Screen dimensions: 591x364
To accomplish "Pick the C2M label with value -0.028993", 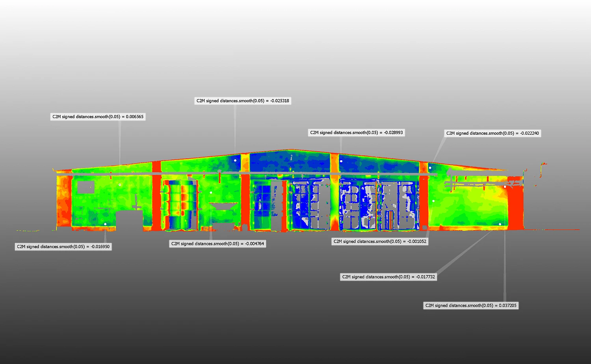I will [x=357, y=133].
